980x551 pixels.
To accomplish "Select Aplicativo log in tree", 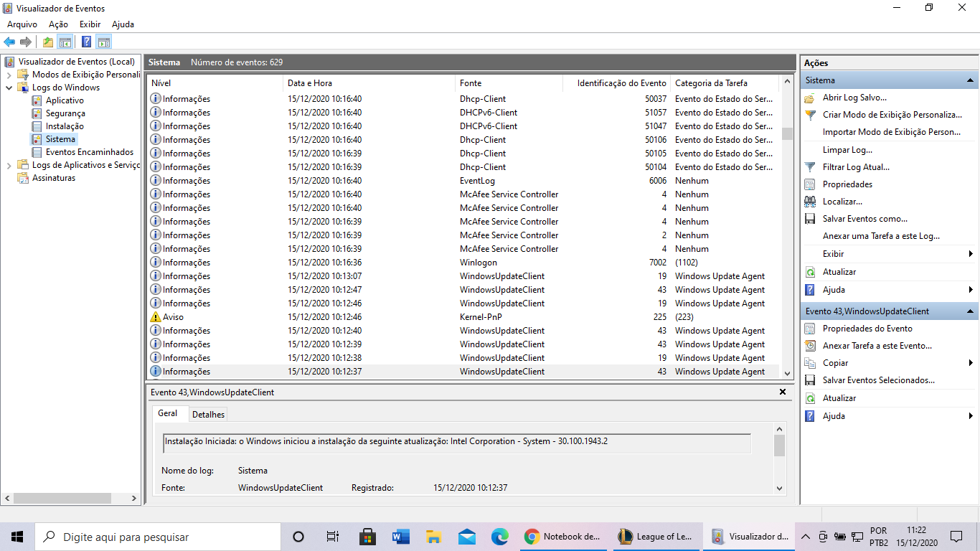I will click(65, 100).
